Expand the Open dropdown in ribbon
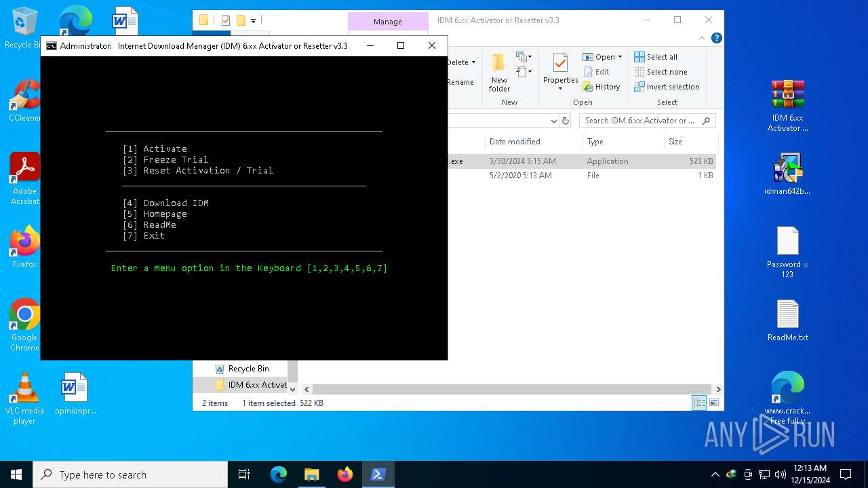This screenshot has width=868, height=488. tap(620, 57)
